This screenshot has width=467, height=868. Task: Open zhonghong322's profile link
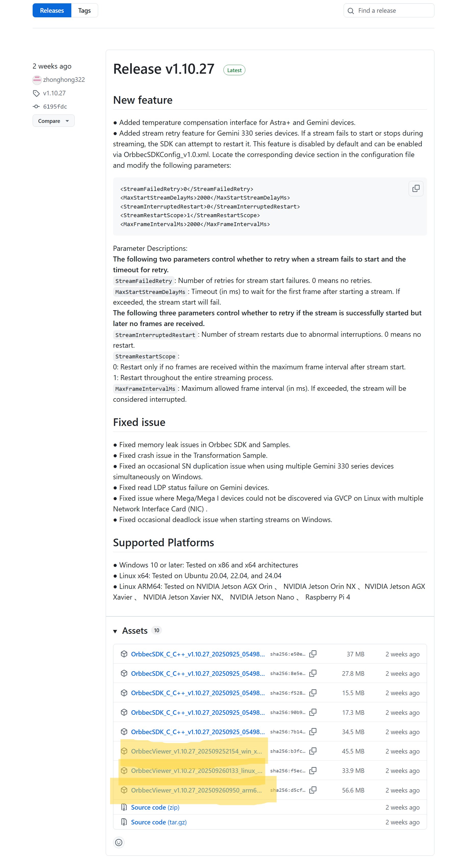(x=64, y=80)
